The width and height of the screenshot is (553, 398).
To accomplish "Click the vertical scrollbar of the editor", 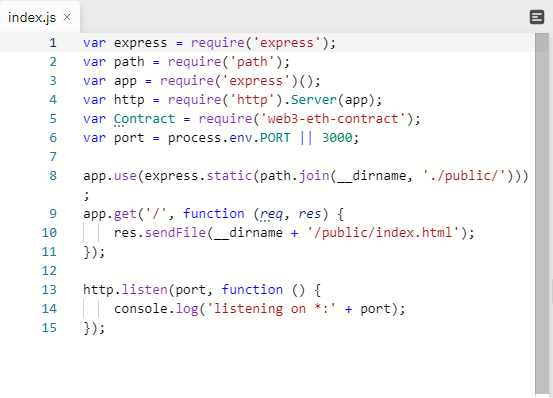I will 542,213.
